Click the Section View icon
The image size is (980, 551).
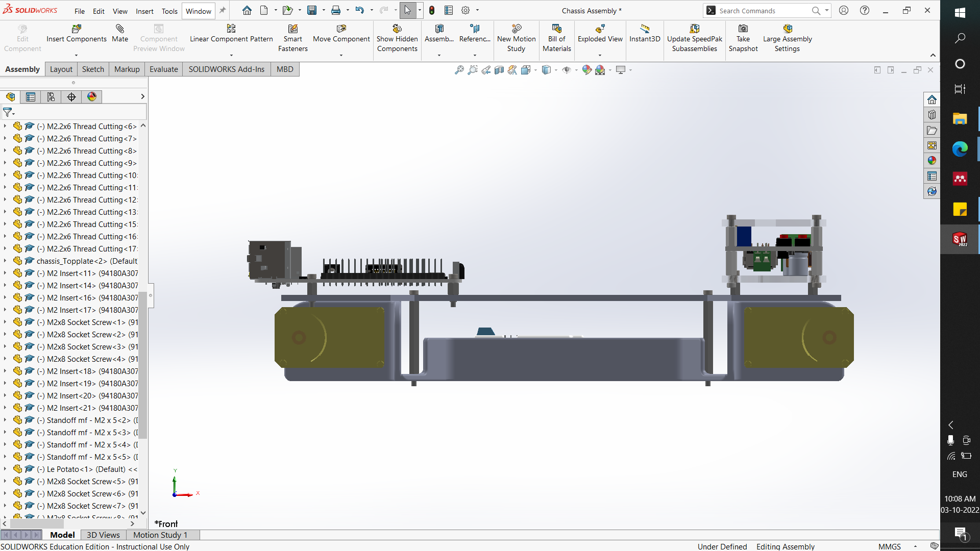pos(500,70)
